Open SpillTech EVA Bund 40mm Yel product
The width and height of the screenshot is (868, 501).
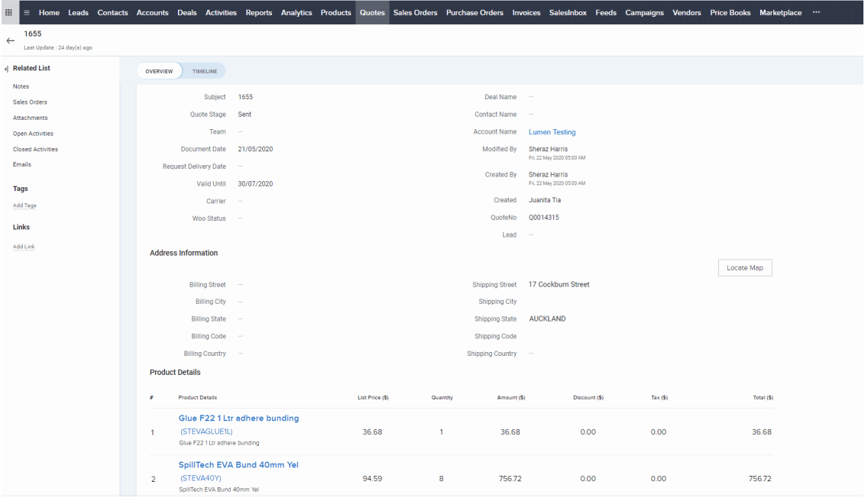point(232,464)
